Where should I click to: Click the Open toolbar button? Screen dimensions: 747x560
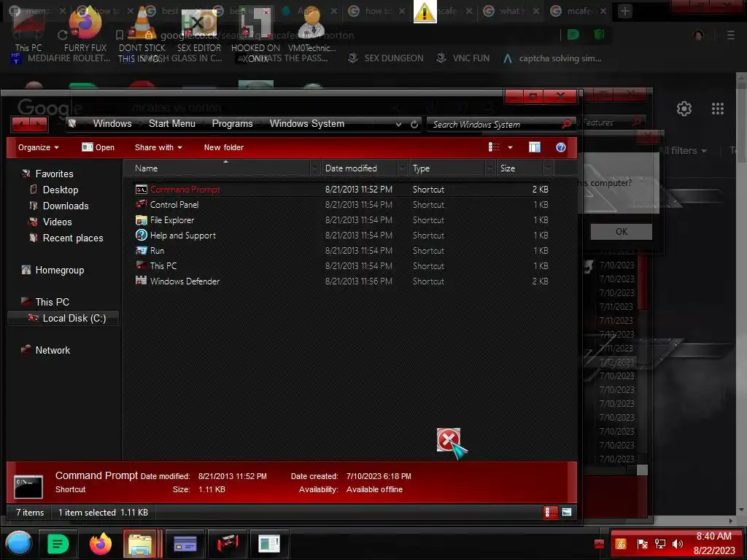click(98, 147)
